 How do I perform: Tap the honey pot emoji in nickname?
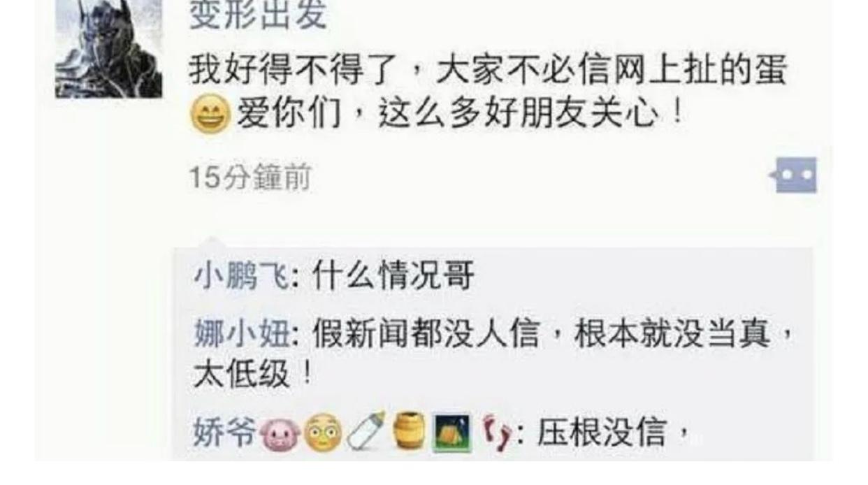408,433
